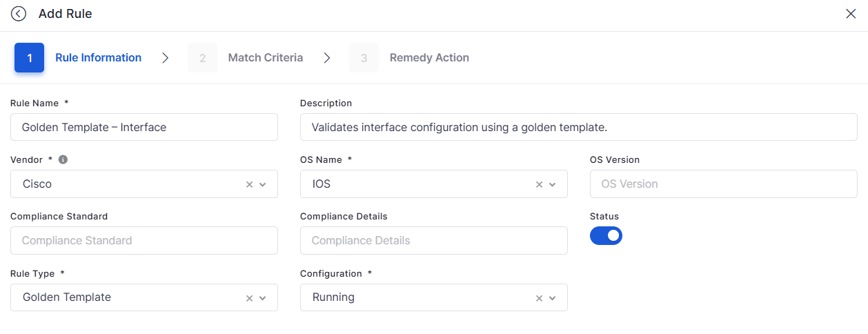This screenshot has height=334, width=868.
Task: Expand the Rule Type dropdown
Action: click(263, 298)
